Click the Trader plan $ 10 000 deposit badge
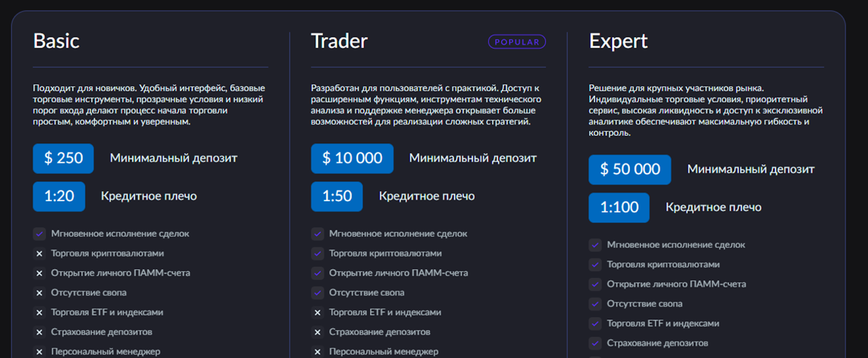This screenshot has width=868, height=358. 352,158
